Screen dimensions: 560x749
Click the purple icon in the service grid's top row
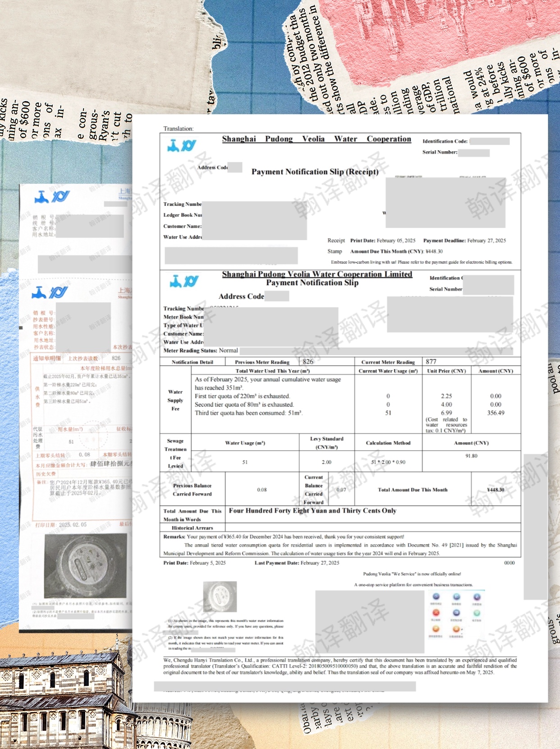(477, 597)
